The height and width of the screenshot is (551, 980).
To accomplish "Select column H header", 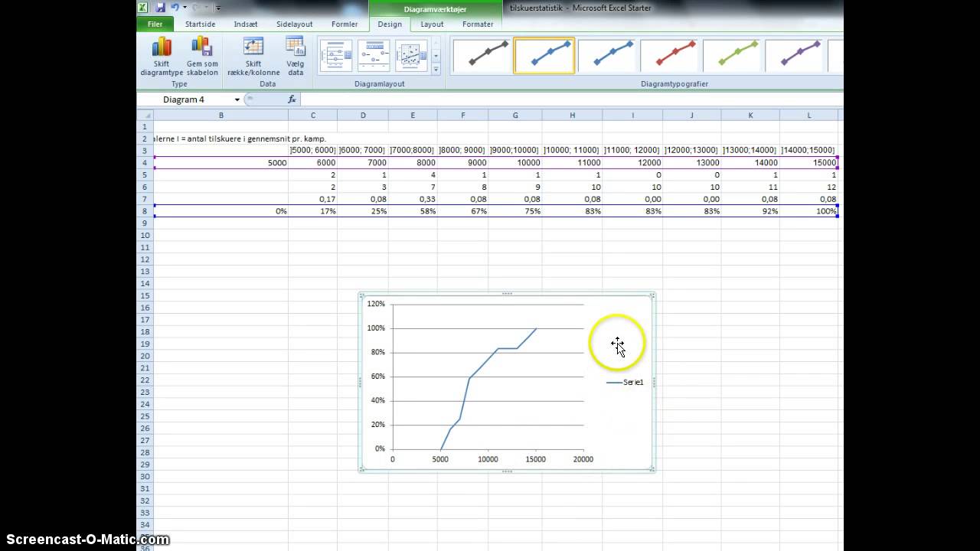I will tap(572, 115).
